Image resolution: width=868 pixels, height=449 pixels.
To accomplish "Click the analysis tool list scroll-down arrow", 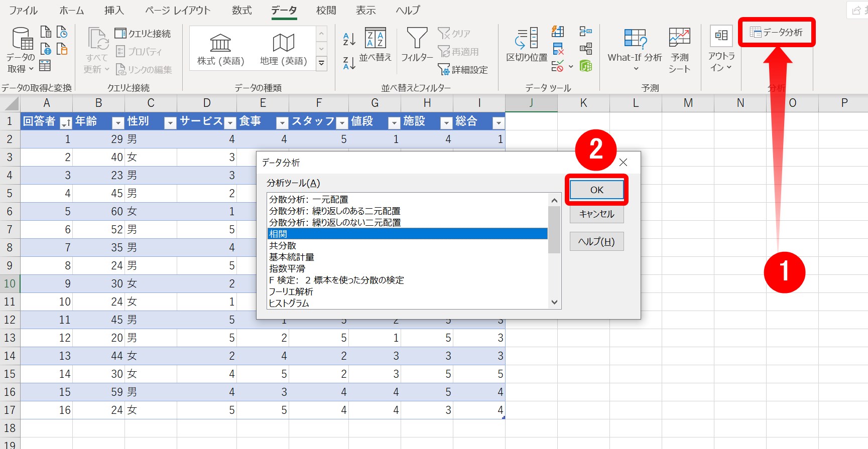I will pyautogui.click(x=554, y=302).
